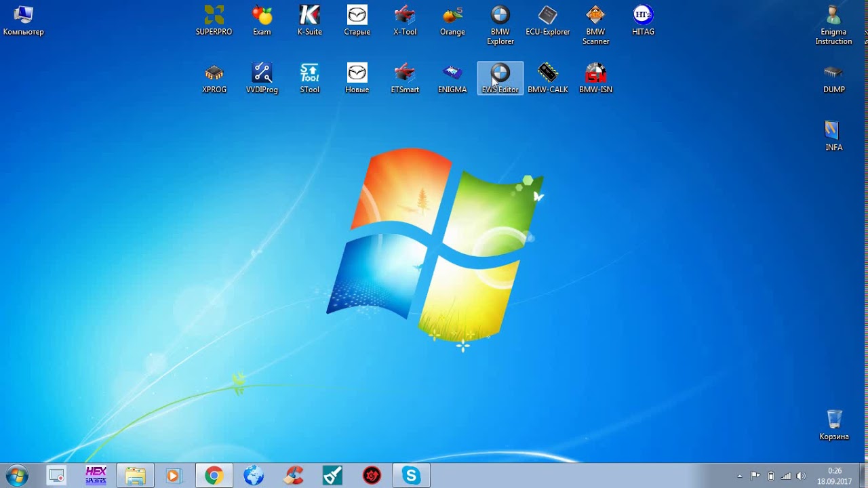Select the EWS Editor shortcut
This screenshot has height=488, width=868.
500,79
